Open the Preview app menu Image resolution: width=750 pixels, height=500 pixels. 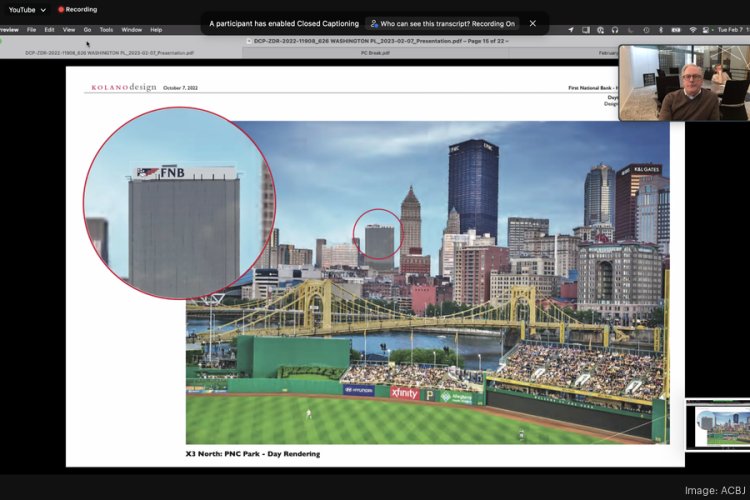[9, 30]
